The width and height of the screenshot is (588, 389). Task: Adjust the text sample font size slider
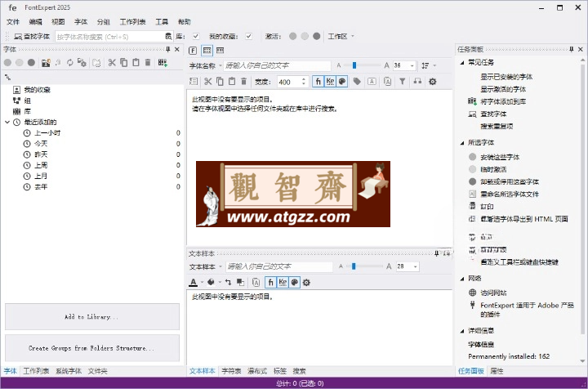(x=354, y=266)
